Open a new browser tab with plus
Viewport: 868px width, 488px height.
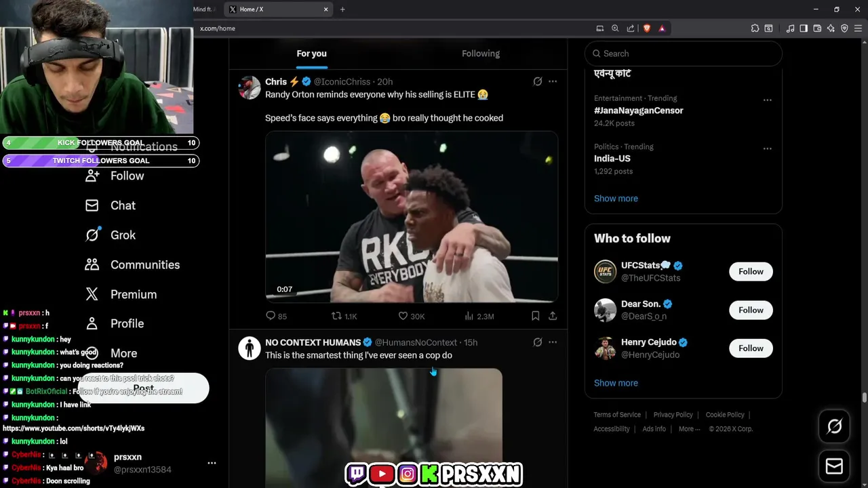coord(342,9)
